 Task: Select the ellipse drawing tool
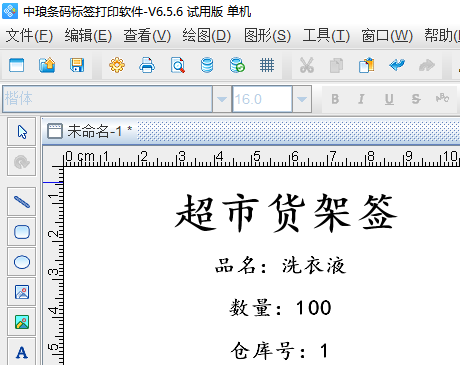tap(22, 262)
